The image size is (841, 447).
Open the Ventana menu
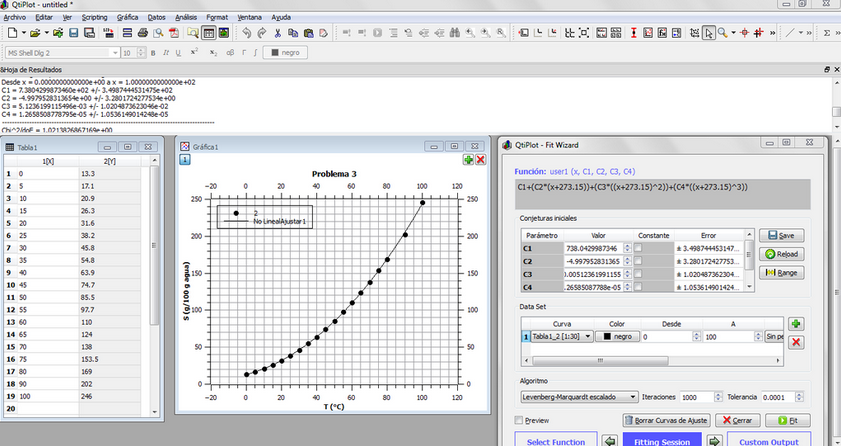click(x=249, y=17)
